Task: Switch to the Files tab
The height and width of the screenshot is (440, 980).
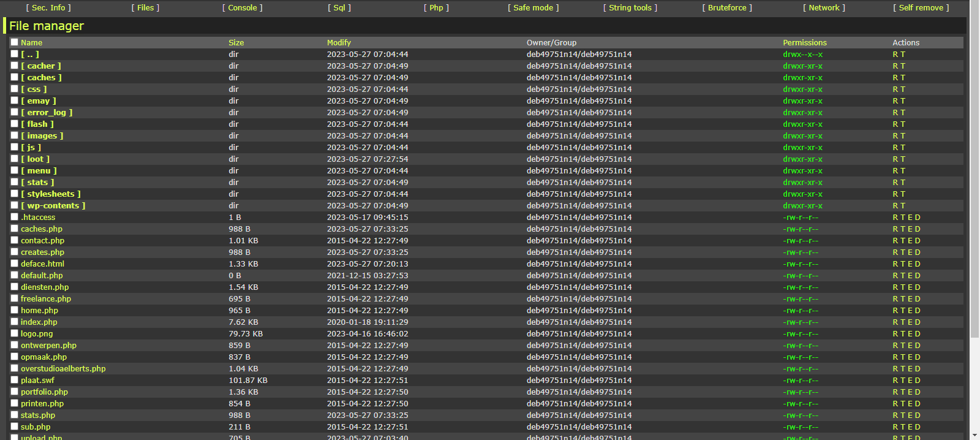Action: (x=145, y=8)
